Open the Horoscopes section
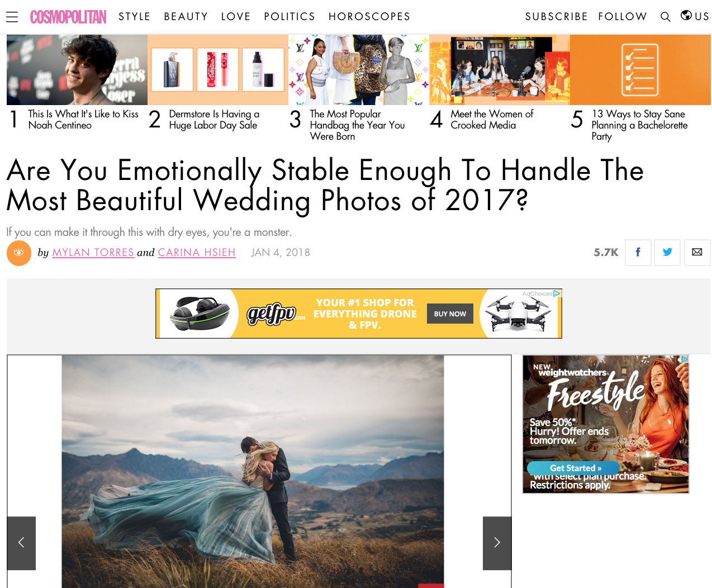The height and width of the screenshot is (588, 712). coord(369,17)
